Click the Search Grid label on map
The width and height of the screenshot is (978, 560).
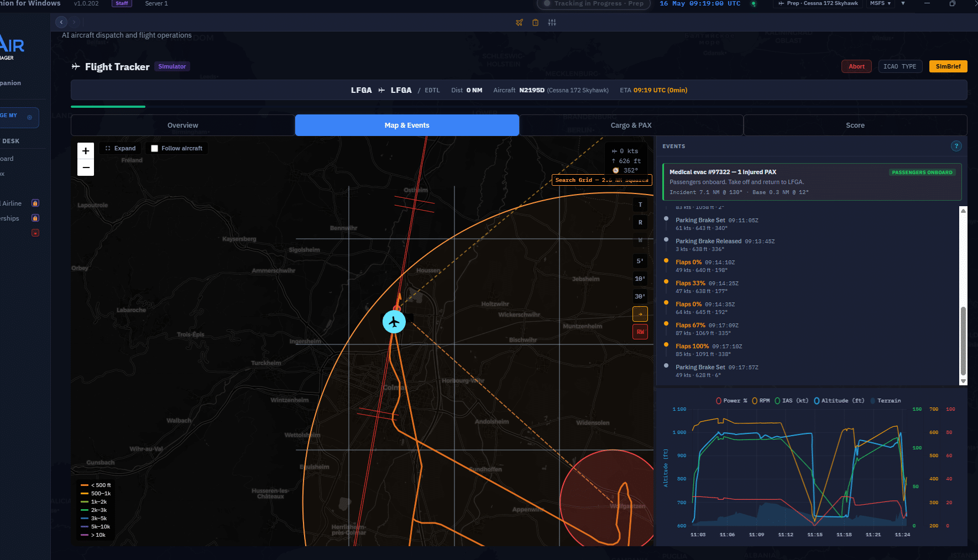(602, 180)
